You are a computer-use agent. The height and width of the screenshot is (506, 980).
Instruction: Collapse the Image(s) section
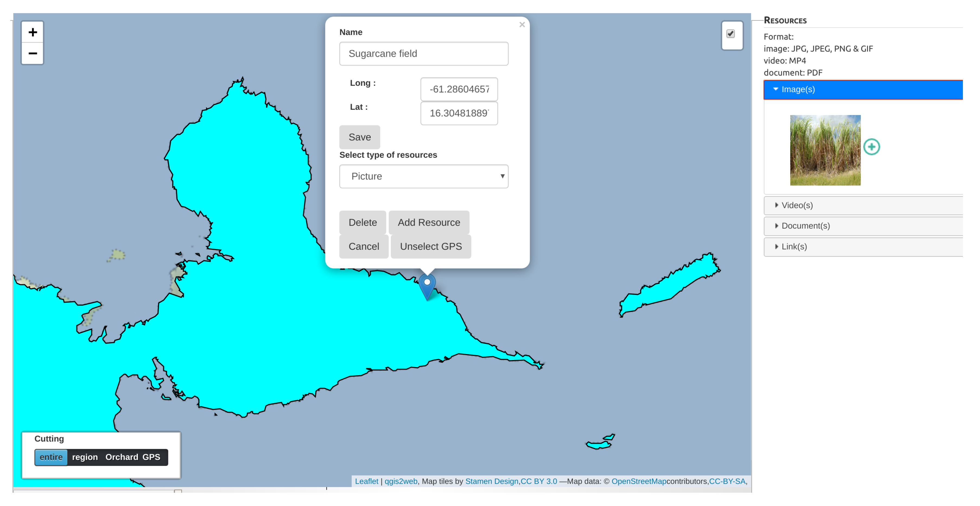[x=863, y=90]
